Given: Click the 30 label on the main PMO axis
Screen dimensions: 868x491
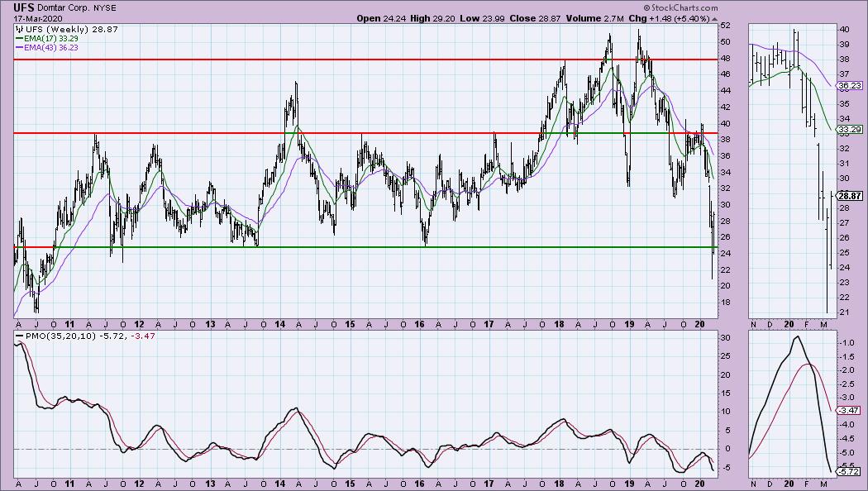Looking at the screenshot, I should pos(725,338).
